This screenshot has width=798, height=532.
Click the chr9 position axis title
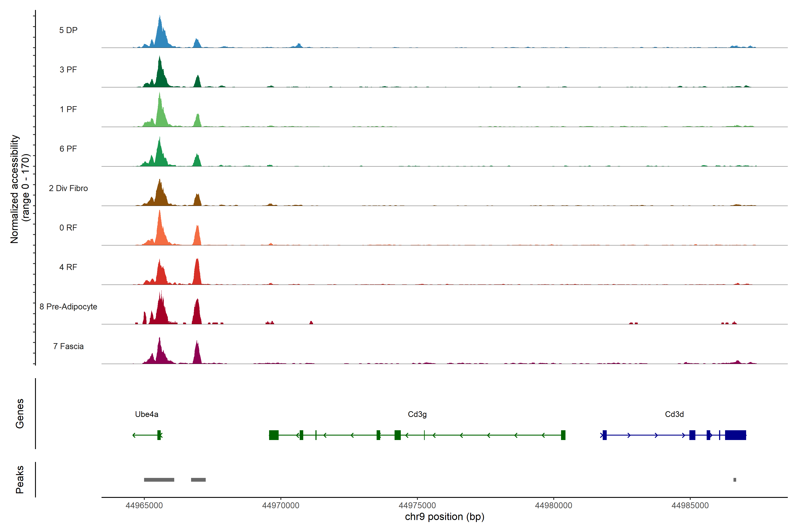[x=444, y=517]
